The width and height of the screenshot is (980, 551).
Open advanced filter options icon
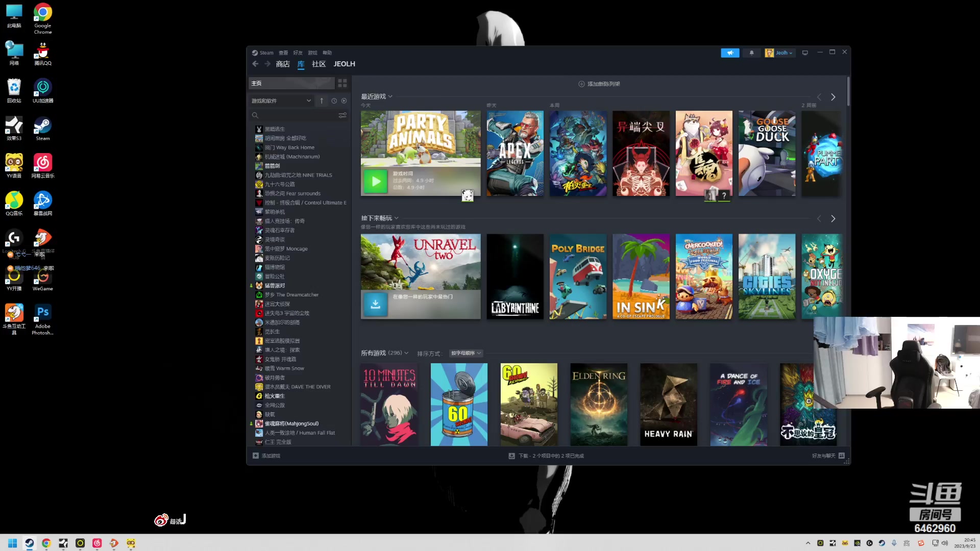point(342,116)
